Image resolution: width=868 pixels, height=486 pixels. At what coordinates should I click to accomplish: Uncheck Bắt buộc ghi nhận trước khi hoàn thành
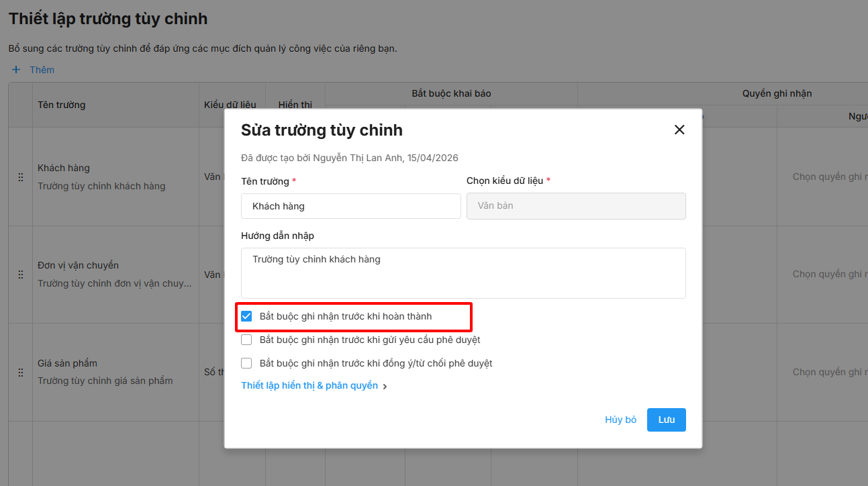tap(247, 316)
